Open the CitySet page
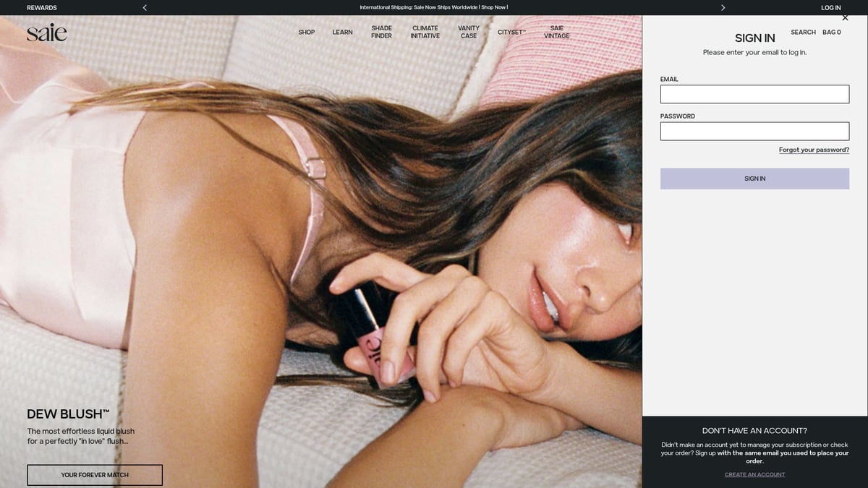 511,33
